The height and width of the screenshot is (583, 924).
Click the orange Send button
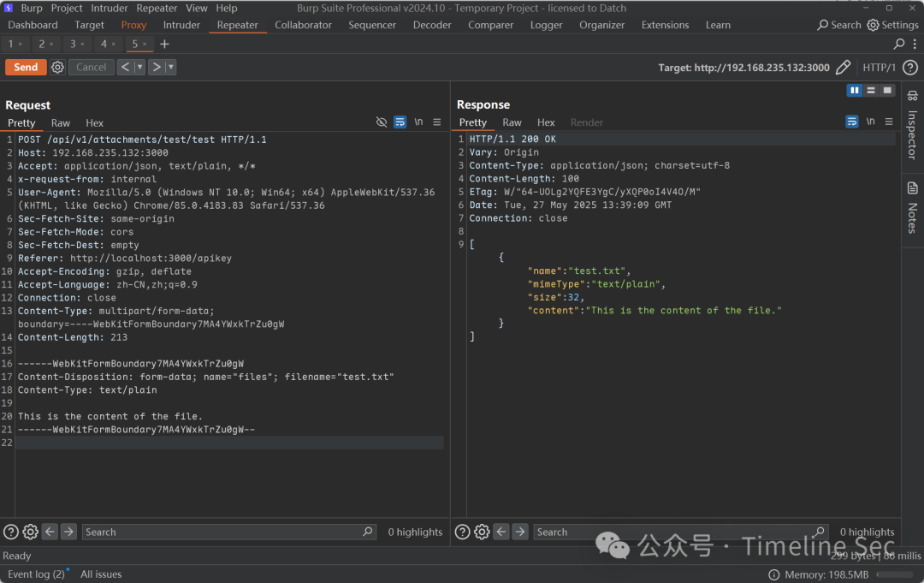click(x=26, y=67)
